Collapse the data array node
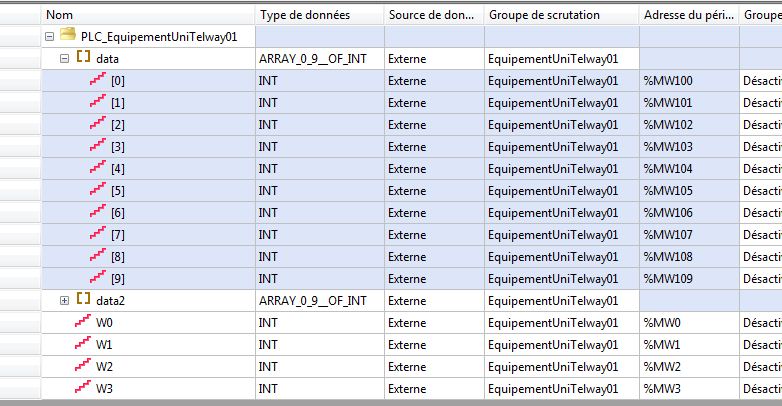 pyautogui.click(x=65, y=59)
